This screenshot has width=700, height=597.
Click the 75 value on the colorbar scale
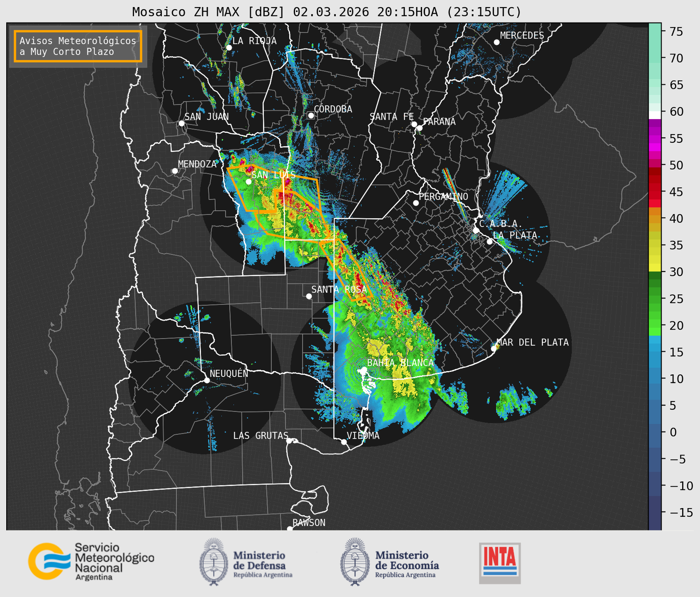pos(676,32)
